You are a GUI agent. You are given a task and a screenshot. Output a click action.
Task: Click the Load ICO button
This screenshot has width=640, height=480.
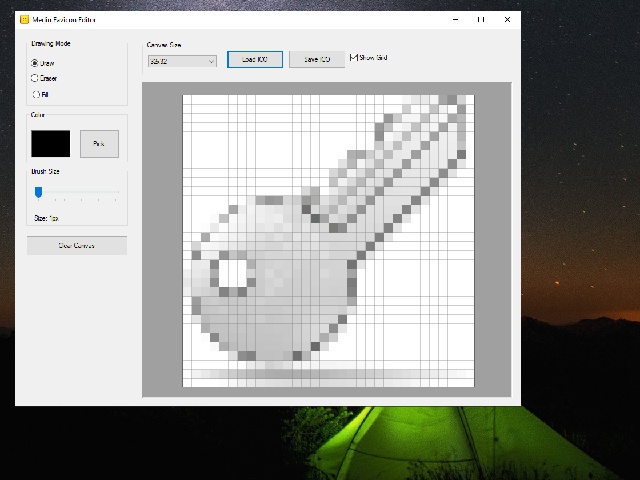pos(255,59)
